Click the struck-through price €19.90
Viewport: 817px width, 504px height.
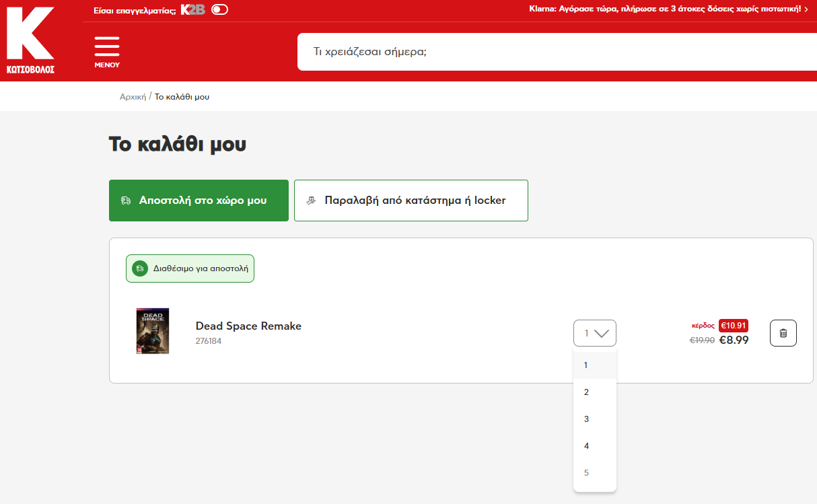[x=702, y=340]
